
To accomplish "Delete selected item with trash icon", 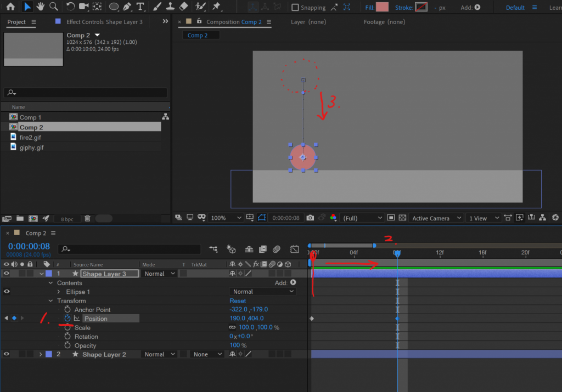I will pyautogui.click(x=87, y=218).
